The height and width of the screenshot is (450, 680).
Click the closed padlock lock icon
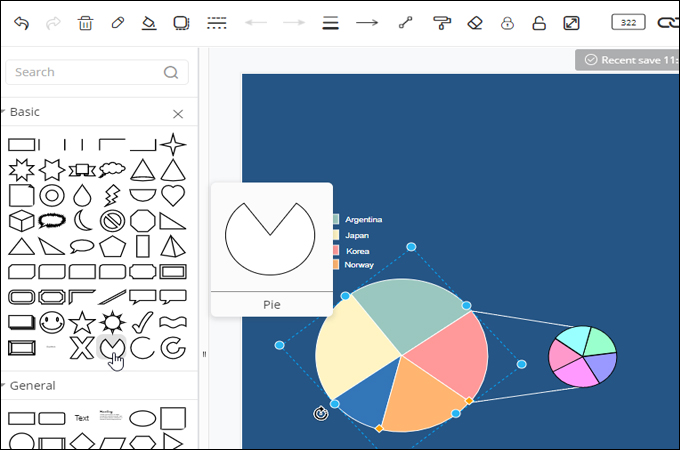pyautogui.click(x=507, y=23)
